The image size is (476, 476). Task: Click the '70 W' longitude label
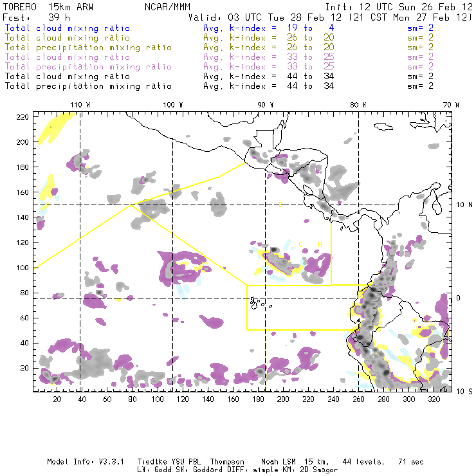pos(451,105)
